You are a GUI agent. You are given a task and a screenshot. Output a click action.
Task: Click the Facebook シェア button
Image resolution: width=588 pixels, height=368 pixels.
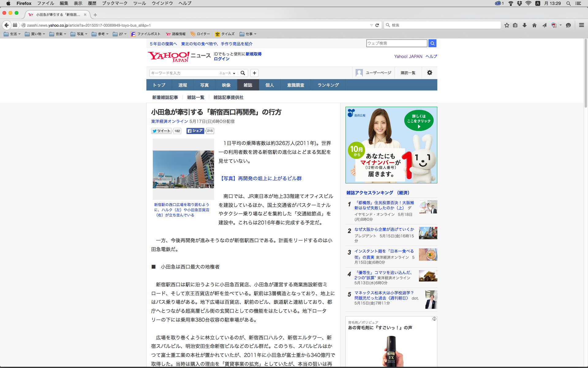(195, 131)
